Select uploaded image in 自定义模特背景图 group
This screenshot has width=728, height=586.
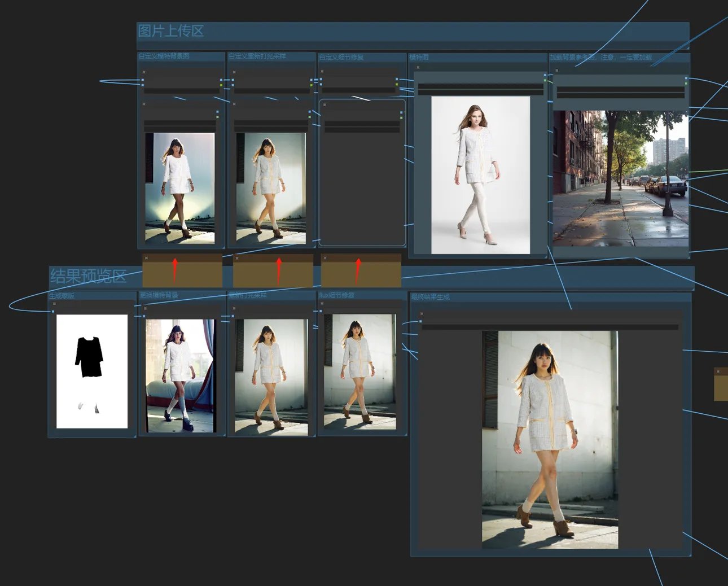pyautogui.click(x=180, y=188)
